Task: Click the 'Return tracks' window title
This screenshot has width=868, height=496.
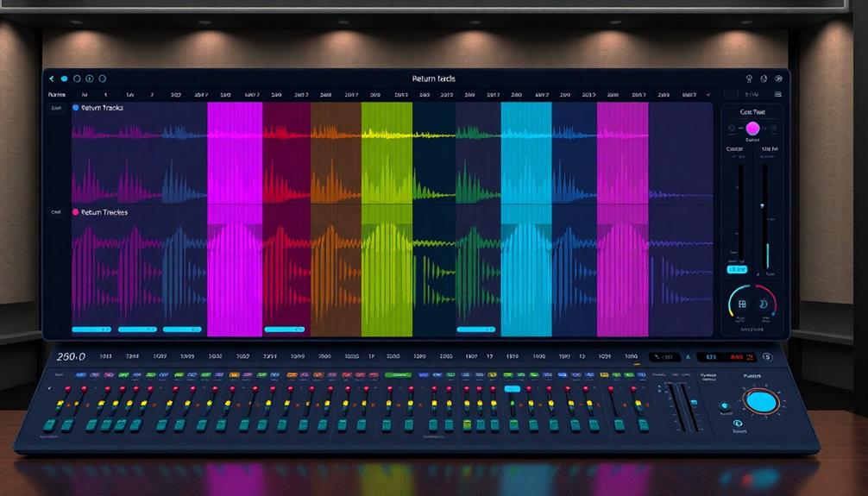Action: (x=433, y=78)
